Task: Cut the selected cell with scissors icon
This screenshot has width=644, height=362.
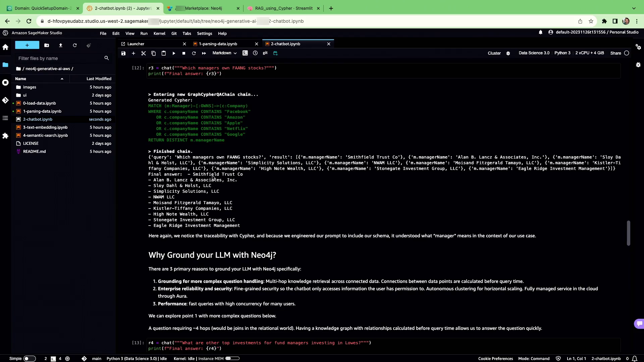Action: [x=144, y=53]
